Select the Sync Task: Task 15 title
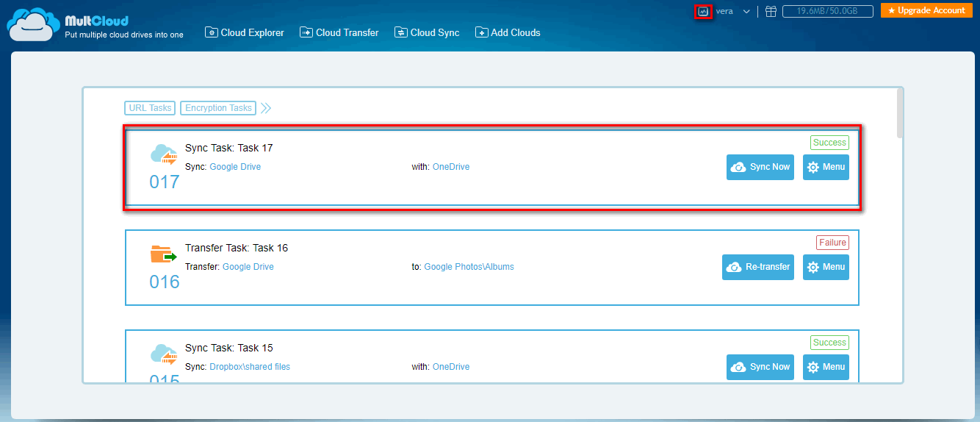The width and height of the screenshot is (980, 422). pyautogui.click(x=229, y=348)
